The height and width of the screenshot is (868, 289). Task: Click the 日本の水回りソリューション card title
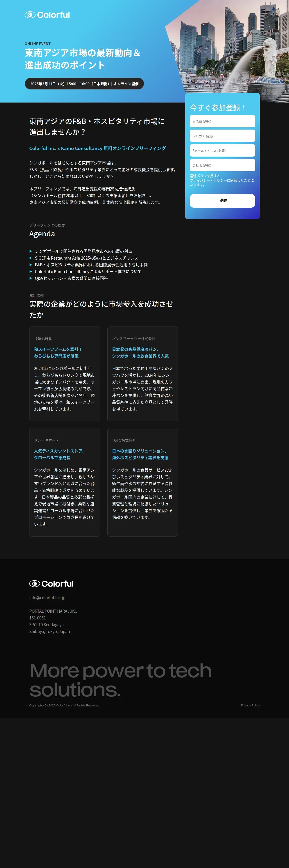[140, 454]
